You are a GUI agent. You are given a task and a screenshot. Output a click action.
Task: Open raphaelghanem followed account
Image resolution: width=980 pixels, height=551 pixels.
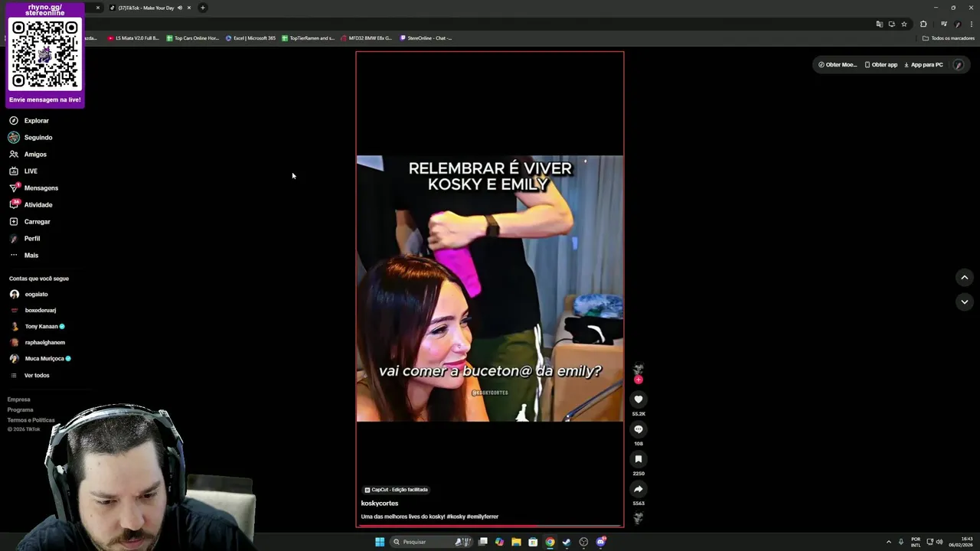pos(38,343)
